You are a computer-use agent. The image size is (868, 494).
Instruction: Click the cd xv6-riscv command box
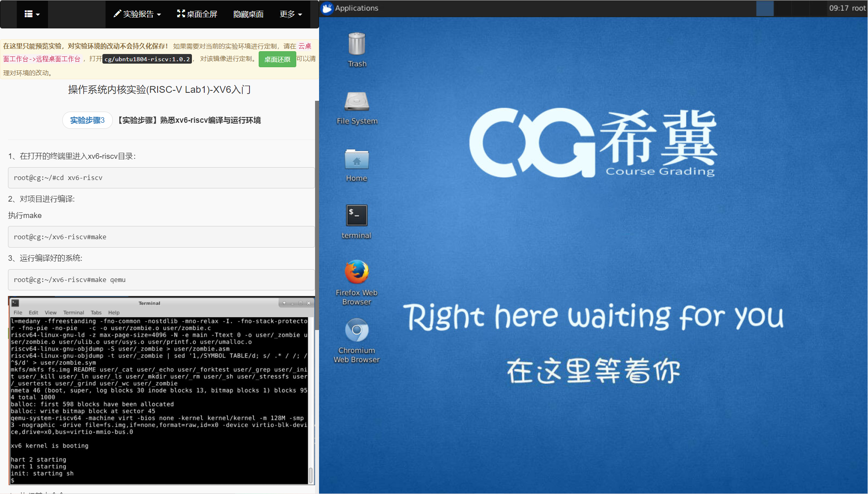coord(161,178)
